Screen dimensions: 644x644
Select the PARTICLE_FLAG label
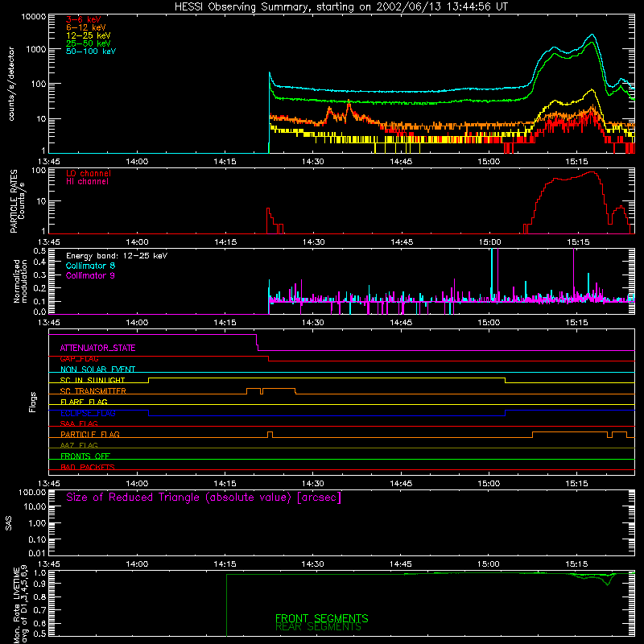coord(90,435)
